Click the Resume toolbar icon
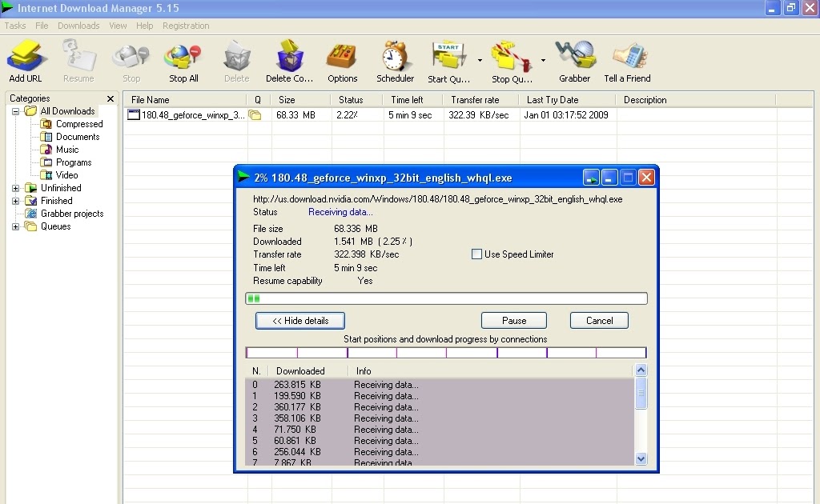The width and height of the screenshot is (820, 504). click(x=79, y=57)
